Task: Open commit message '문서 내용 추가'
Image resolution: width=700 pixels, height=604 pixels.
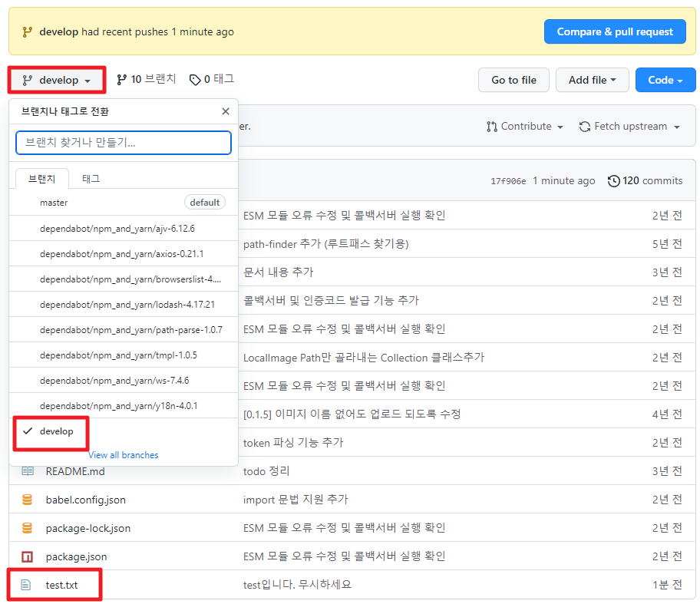Action: pos(278,272)
